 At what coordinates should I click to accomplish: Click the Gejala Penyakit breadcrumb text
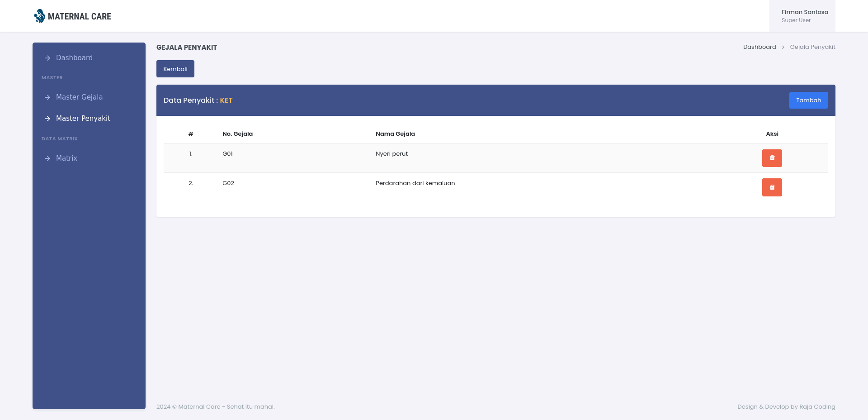tap(812, 47)
